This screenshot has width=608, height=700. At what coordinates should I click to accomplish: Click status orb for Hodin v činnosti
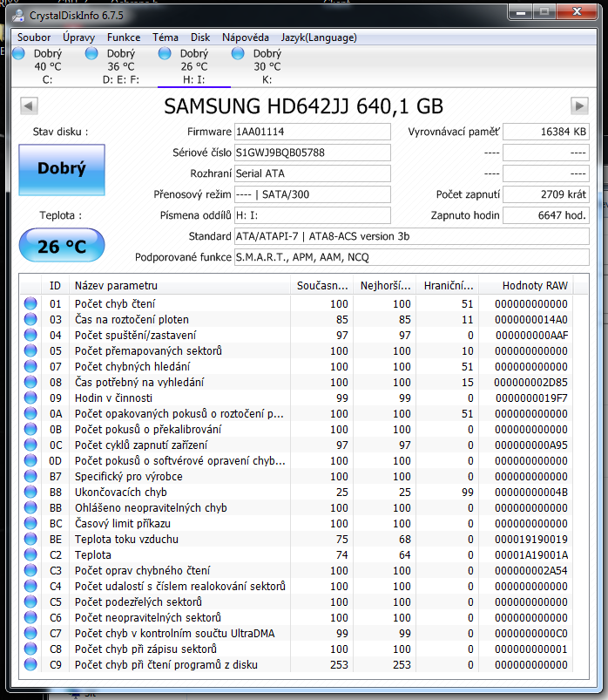click(x=31, y=398)
